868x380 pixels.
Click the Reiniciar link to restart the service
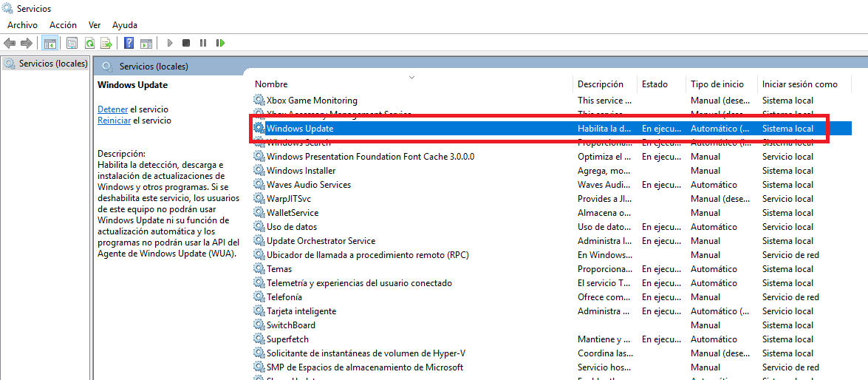pyautogui.click(x=114, y=121)
